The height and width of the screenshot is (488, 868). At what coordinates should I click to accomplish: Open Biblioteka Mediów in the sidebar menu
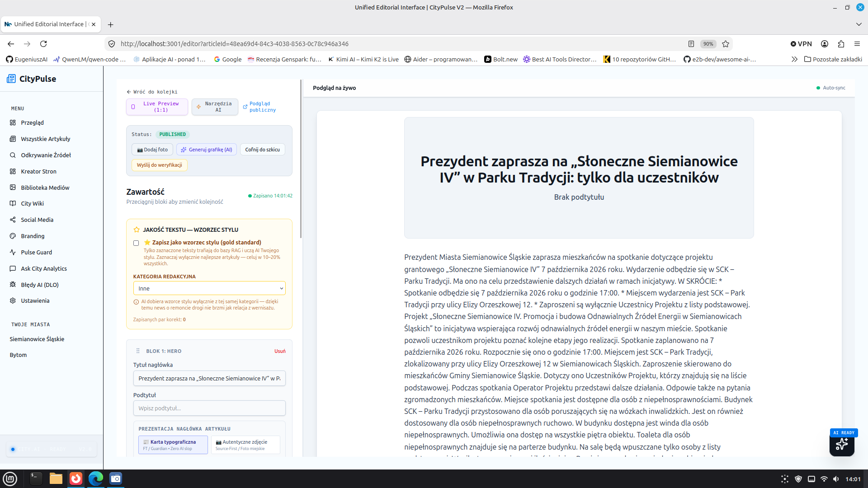point(45,188)
